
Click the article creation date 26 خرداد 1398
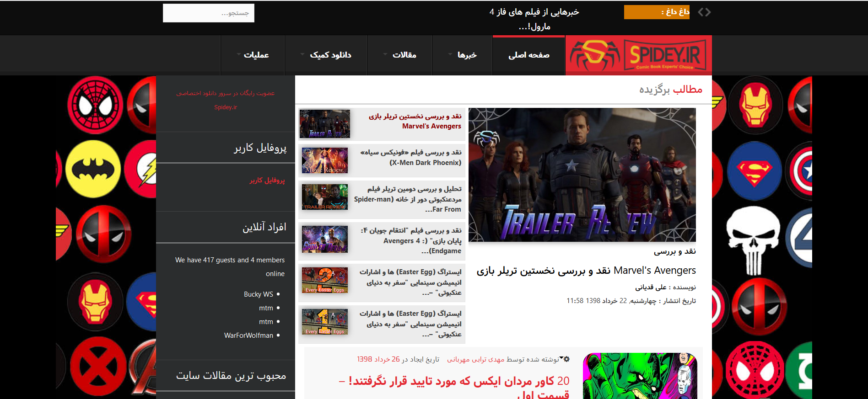pyautogui.click(x=378, y=359)
